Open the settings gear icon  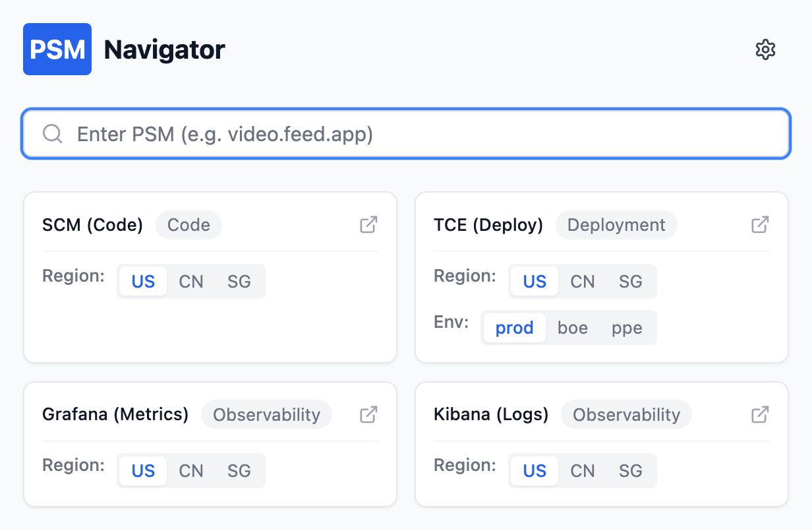click(x=765, y=49)
